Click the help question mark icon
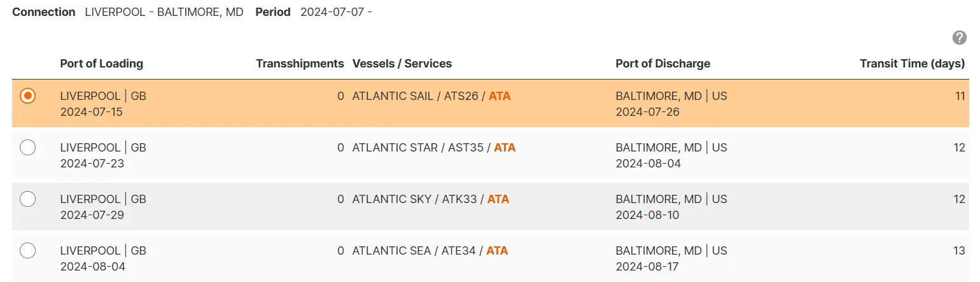Screen dimensions: 980x282 959,38
